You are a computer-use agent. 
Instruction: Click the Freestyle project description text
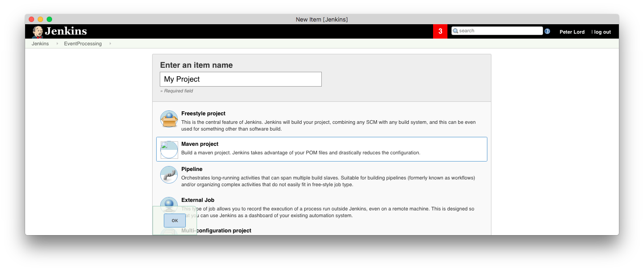[329, 126]
